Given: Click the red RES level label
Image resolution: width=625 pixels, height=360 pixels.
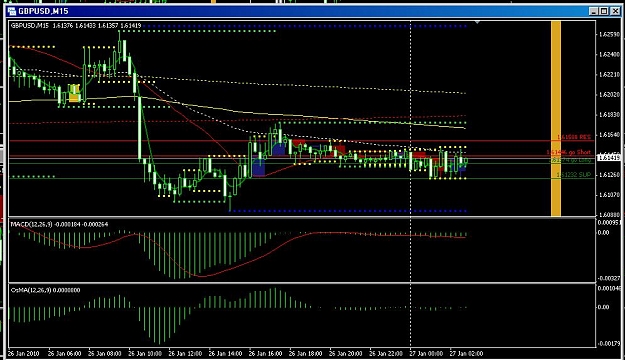Looking at the screenshot, I should [x=574, y=137].
